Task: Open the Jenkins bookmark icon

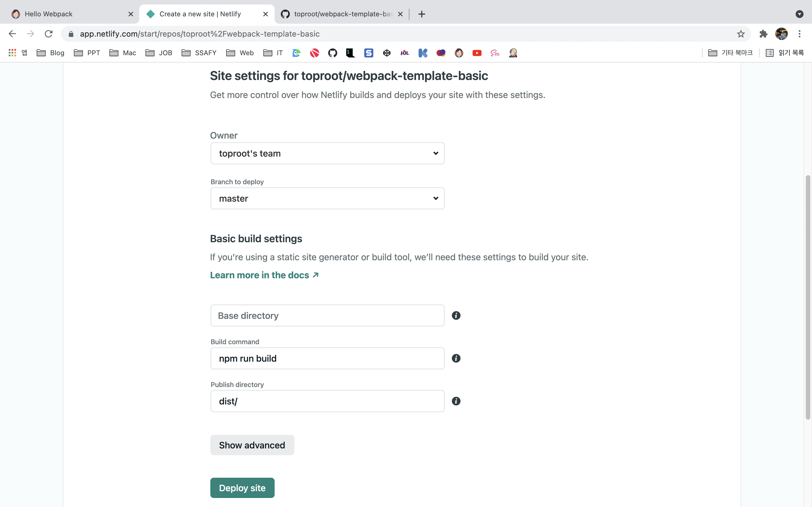Action: (x=513, y=53)
